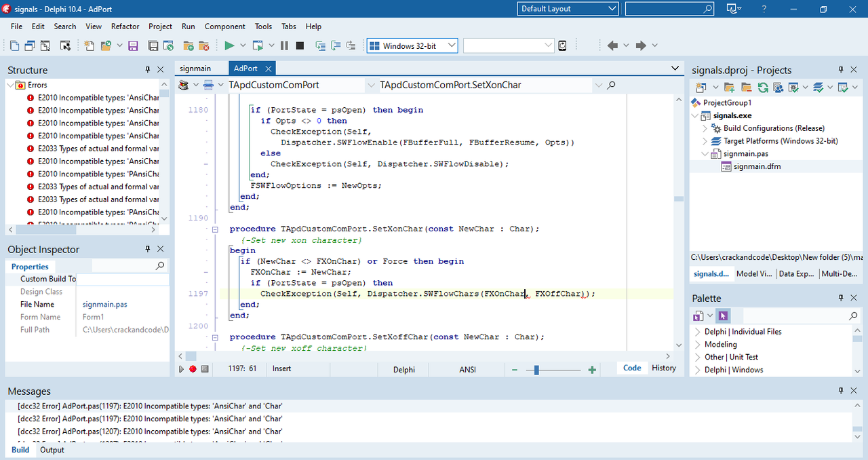Pin the Structure panel
Viewport: 868px width, 460px height.
[148, 69]
